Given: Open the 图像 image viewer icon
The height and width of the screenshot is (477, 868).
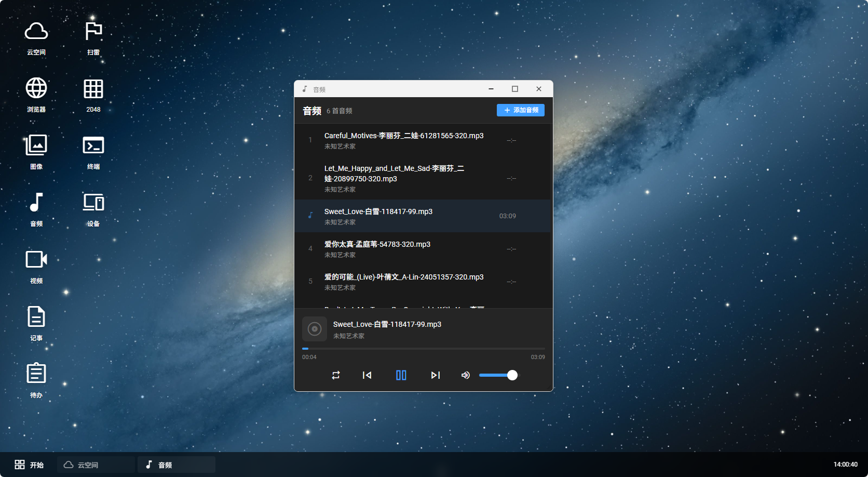Looking at the screenshot, I should [x=36, y=153].
